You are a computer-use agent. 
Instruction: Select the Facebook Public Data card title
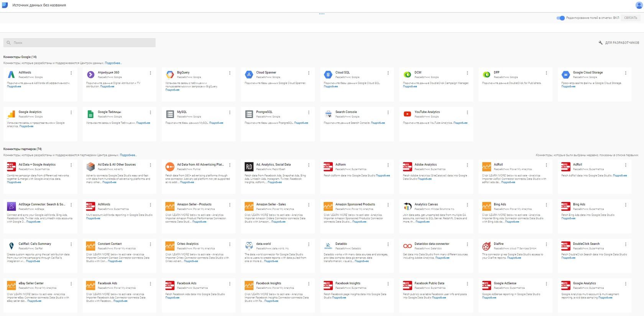click(x=429, y=283)
